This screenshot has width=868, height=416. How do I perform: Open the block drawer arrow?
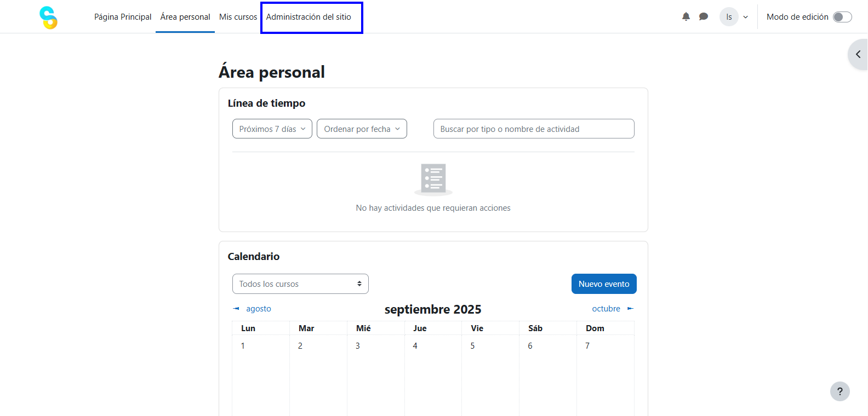pyautogui.click(x=858, y=54)
